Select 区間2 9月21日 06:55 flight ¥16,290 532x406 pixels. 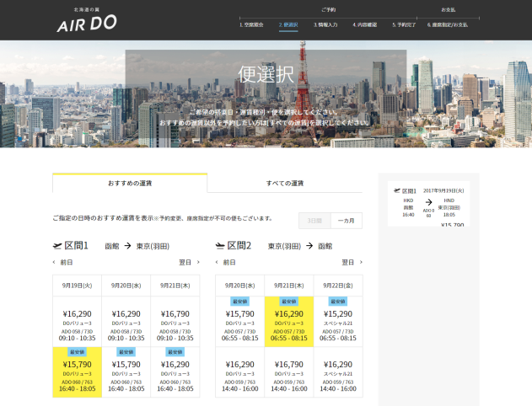[289, 322]
